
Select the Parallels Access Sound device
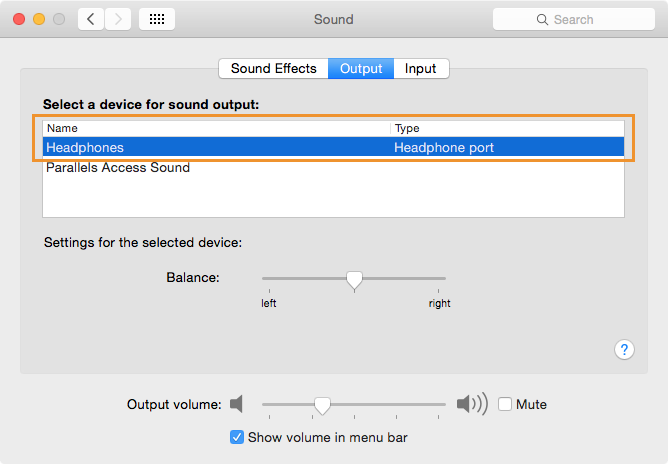(334, 167)
